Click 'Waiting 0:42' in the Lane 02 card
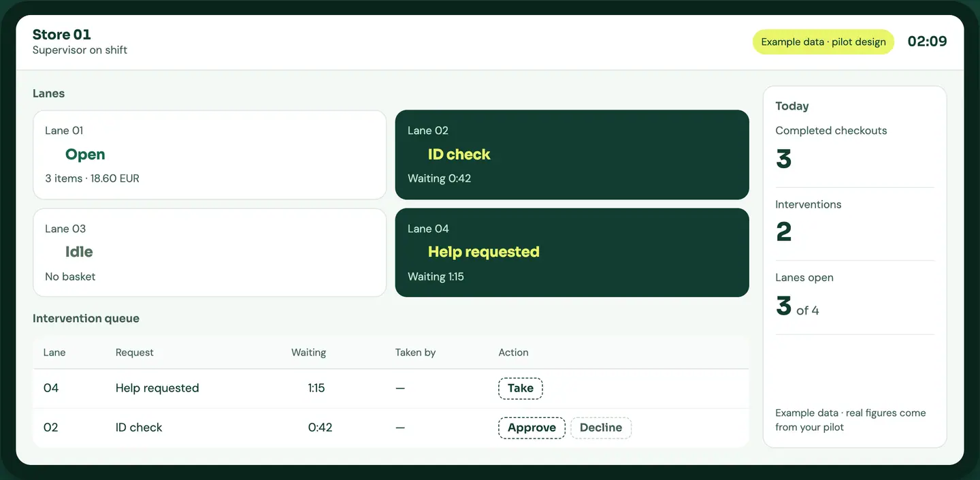Screen dimensions: 980x480 point(439,178)
